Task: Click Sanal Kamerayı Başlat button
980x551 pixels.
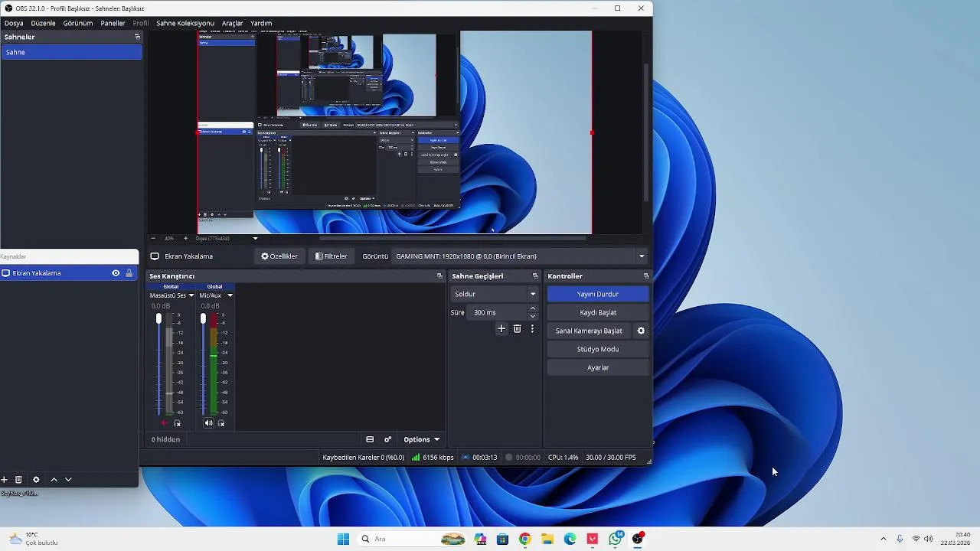Action: (x=589, y=331)
